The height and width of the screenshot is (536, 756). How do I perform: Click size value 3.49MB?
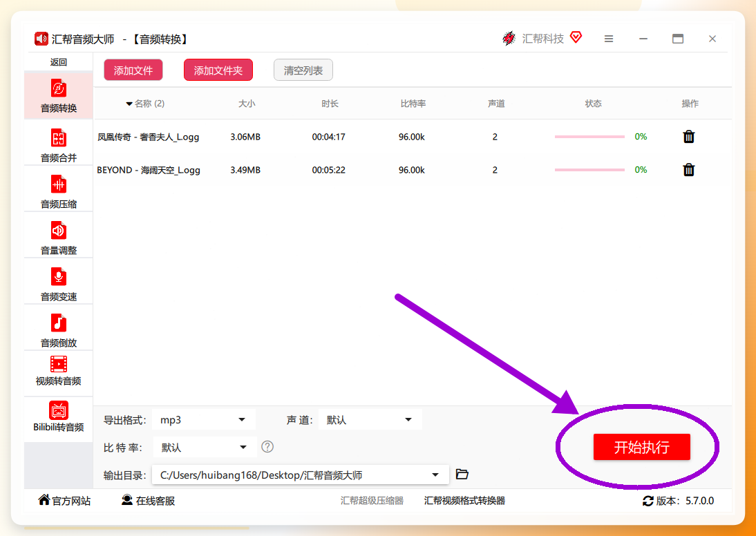tap(245, 170)
